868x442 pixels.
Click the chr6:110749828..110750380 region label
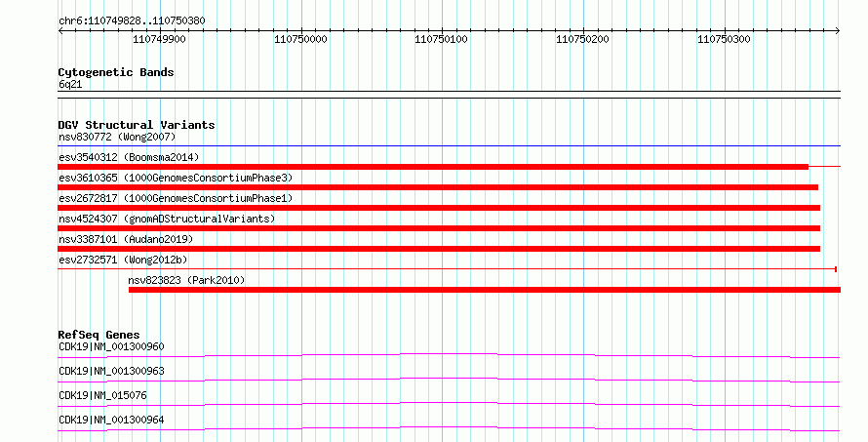pos(132,20)
